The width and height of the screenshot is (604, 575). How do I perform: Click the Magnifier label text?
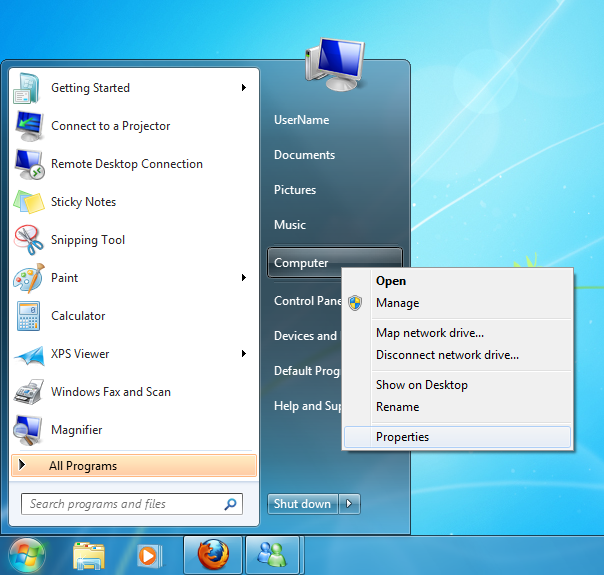[77, 430]
